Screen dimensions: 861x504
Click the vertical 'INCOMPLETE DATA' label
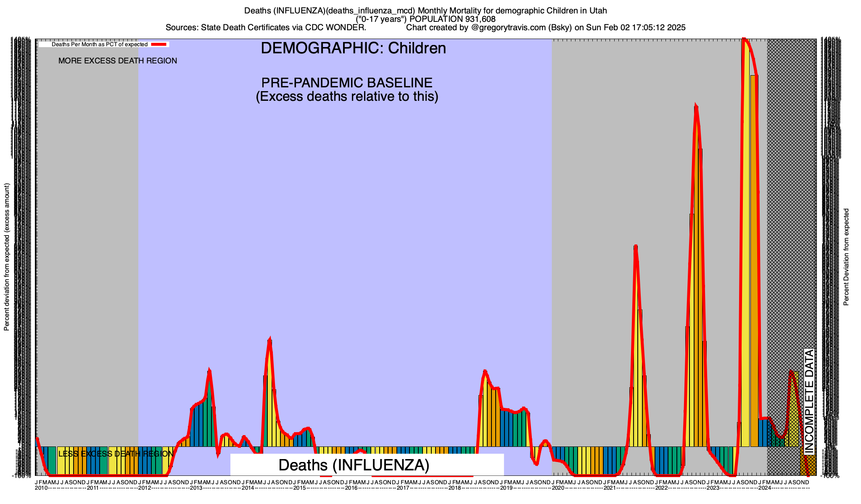tap(809, 401)
